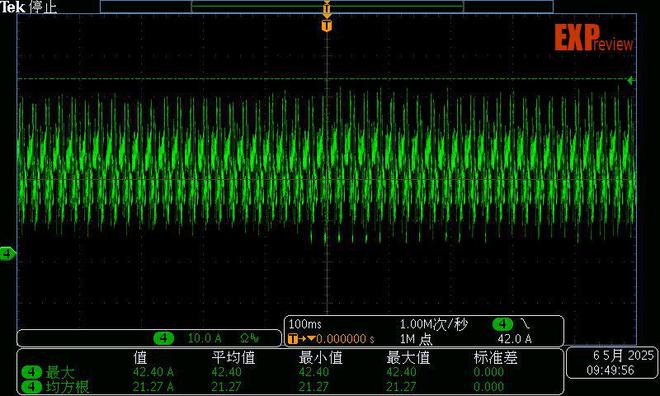Select channel 4 badge for 最大 measurement
The height and width of the screenshot is (396, 660).
[x=32, y=372]
